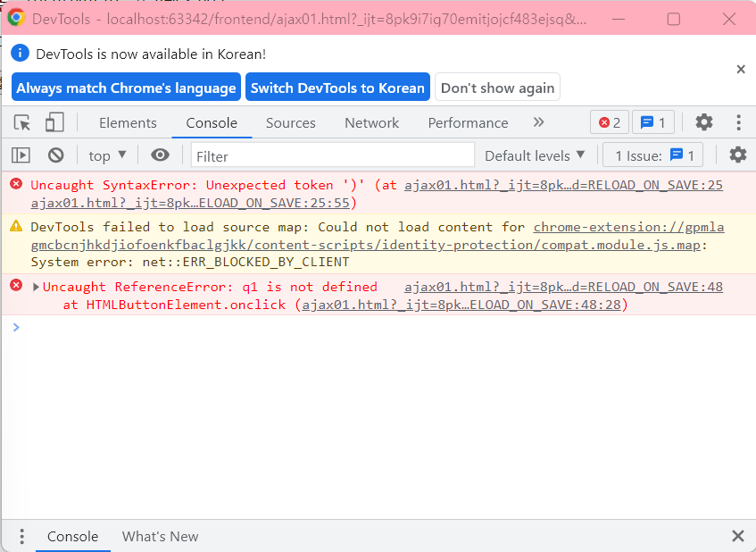
Task: Toggle the console sidebar icon
Action: (21, 155)
